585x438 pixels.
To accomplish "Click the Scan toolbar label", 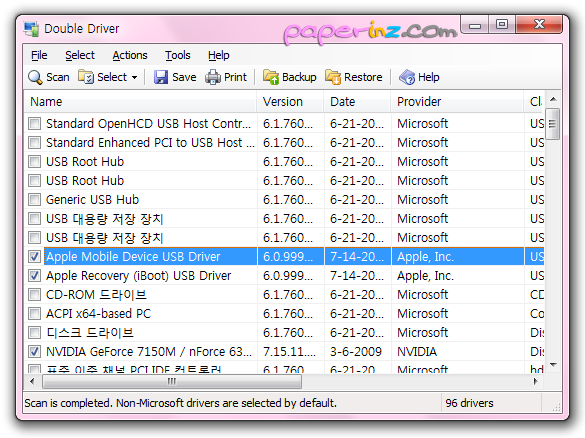I will click(x=57, y=77).
